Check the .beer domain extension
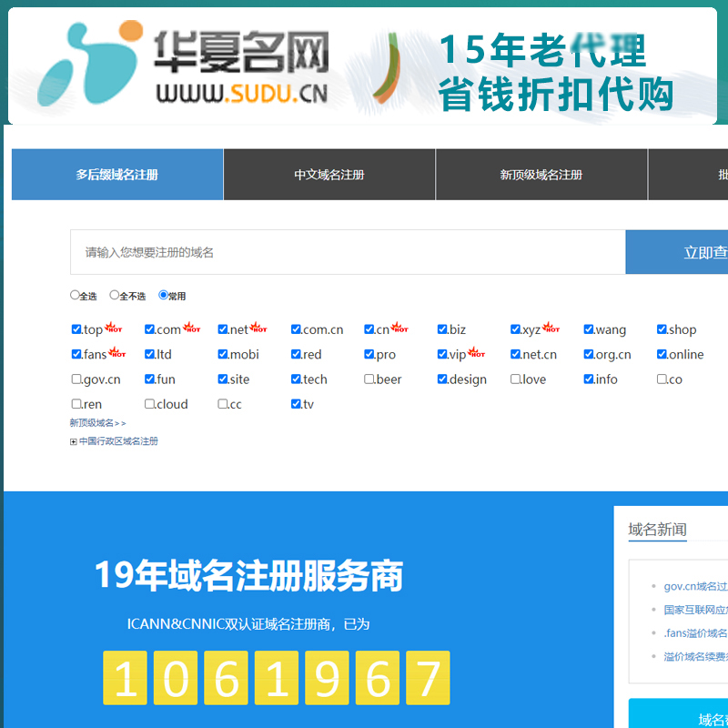 [369, 379]
